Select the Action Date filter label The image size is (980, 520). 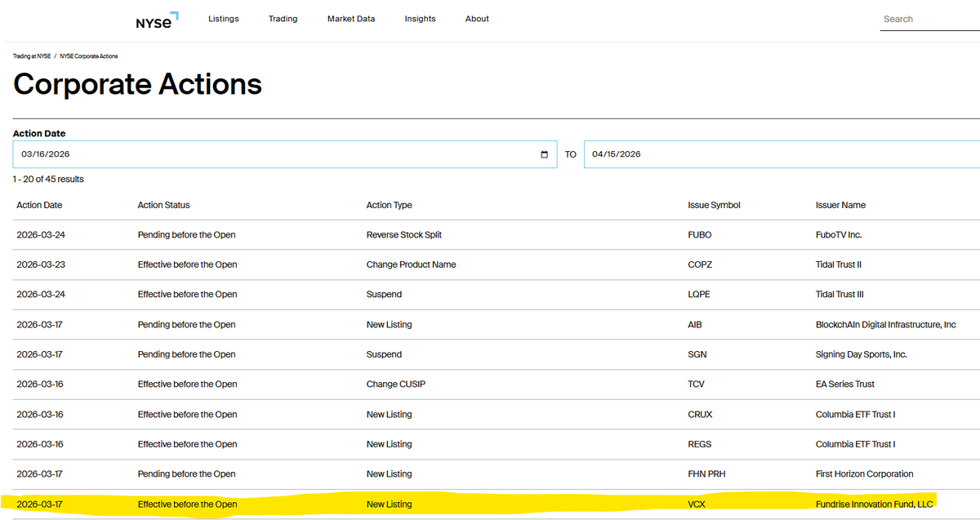[39, 133]
